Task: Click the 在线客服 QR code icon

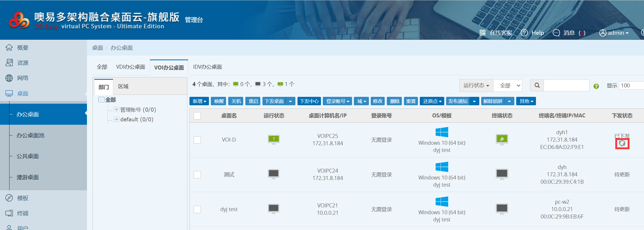Action: pos(482,33)
